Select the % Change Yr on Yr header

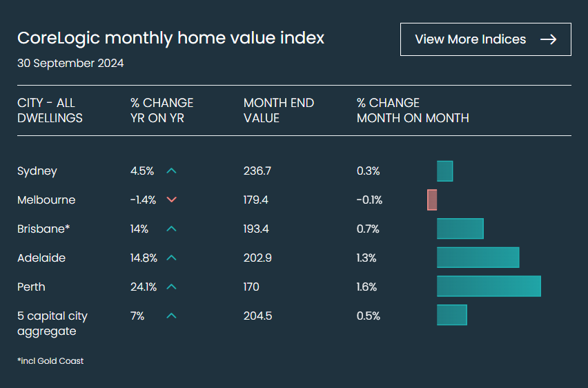[x=161, y=110]
